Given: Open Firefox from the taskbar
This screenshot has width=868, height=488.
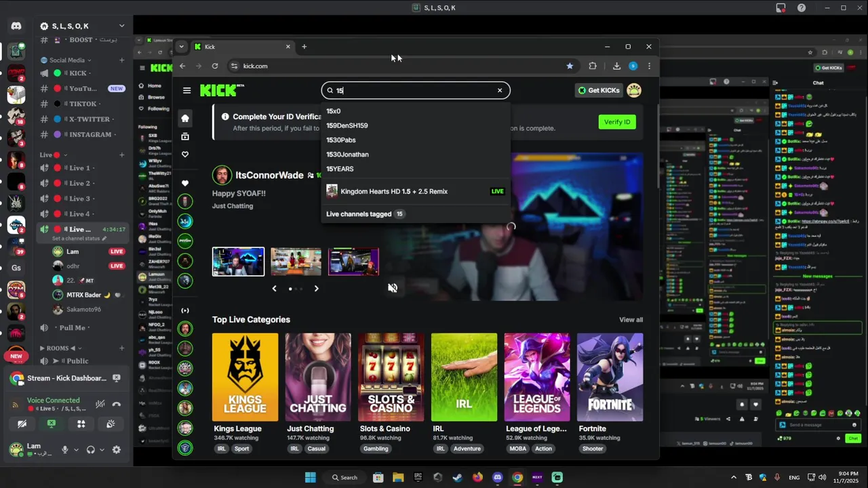Looking at the screenshot, I should click(x=477, y=477).
